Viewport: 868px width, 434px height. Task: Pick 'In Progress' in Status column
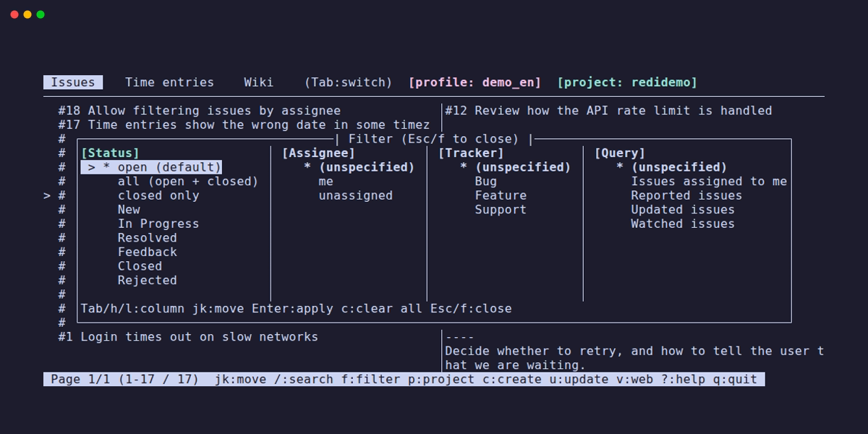click(158, 224)
